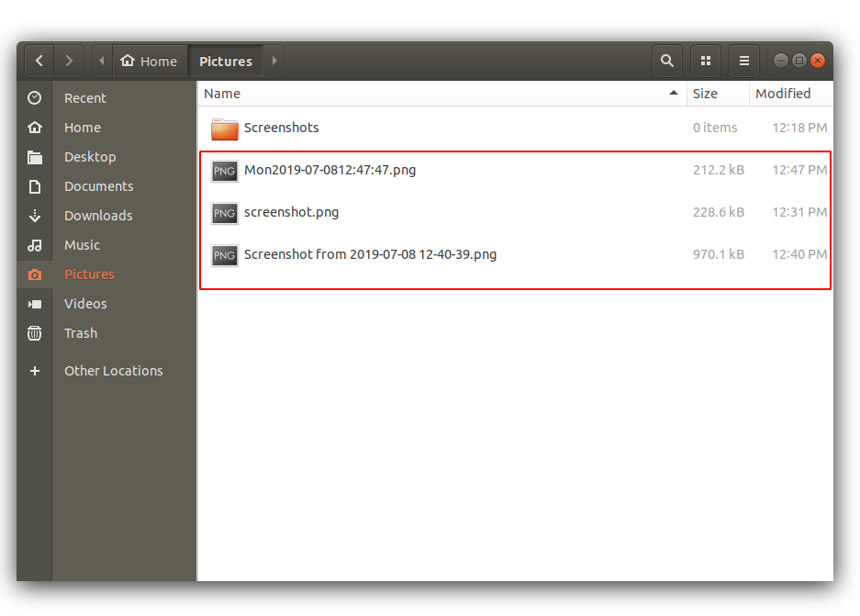This screenshot has height=616, width=860.
Task: Open the hamburger view options menu
Action: (x=744, y=61)
